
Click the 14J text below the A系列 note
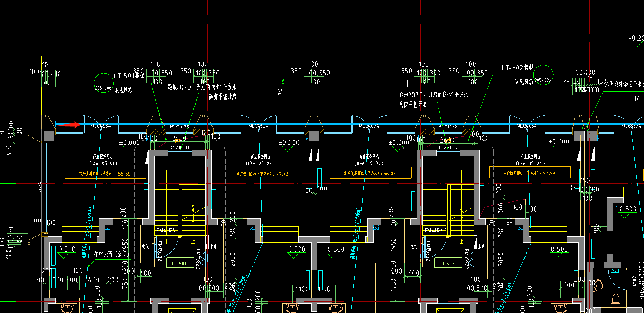point(639,99)
